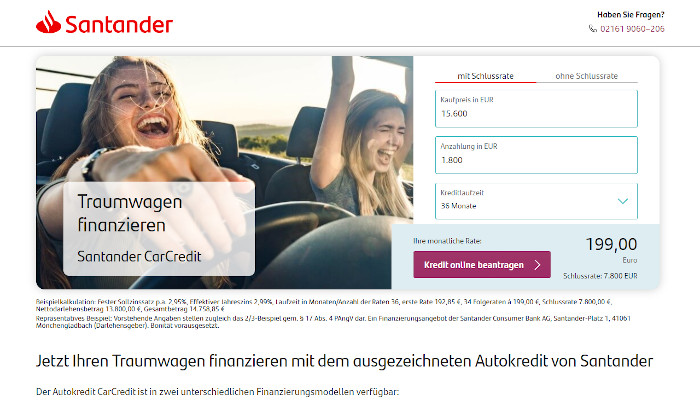Click the hero image of laughing women
700x406 pixels.
pos(225,172)
